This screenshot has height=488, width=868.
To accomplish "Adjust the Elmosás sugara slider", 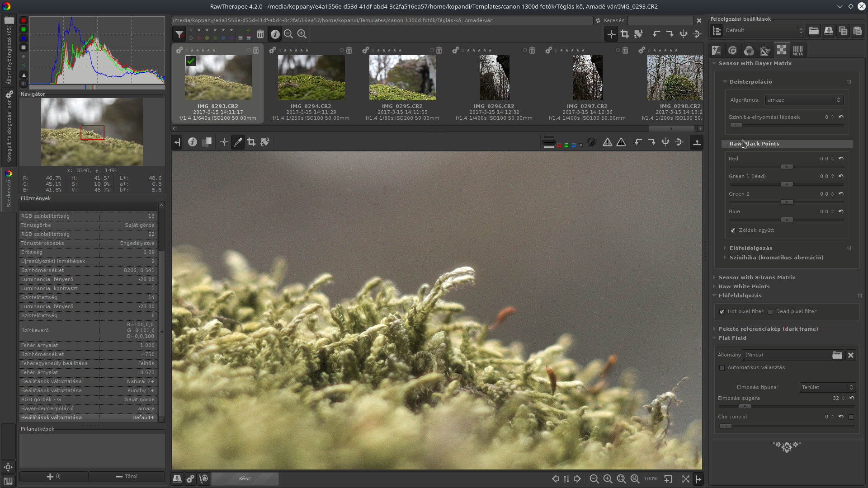I will (787, 406).
